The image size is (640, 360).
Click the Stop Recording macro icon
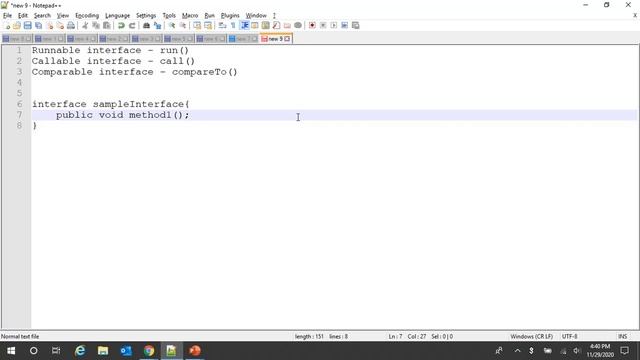coord(323,25)
